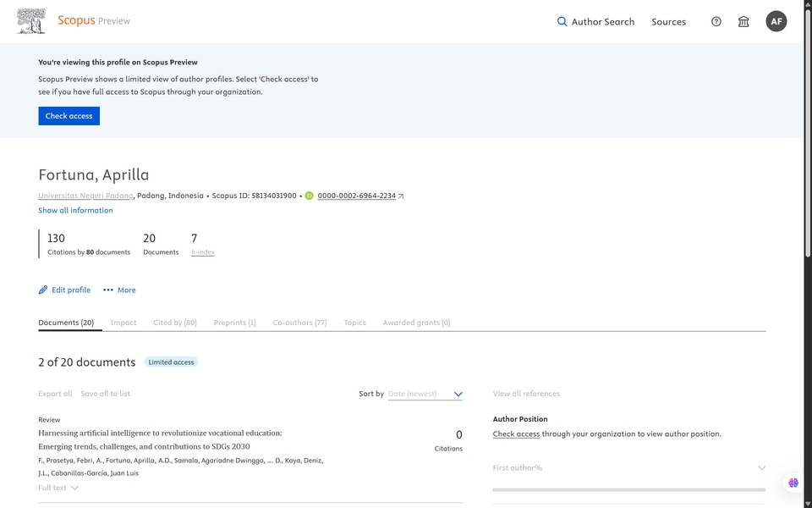Click the 130 citations count

pos(56,239)
